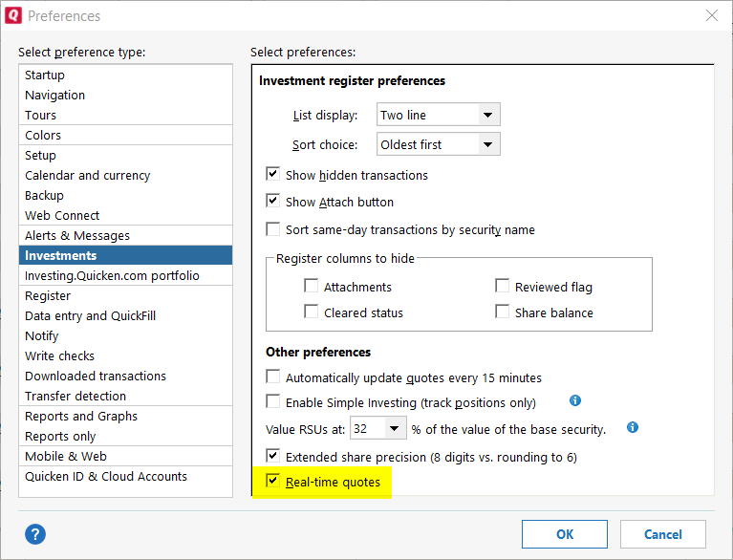The image size is (733, 560).
Task: Select Mobile & Web preference
Action: (x=125, y=456)
